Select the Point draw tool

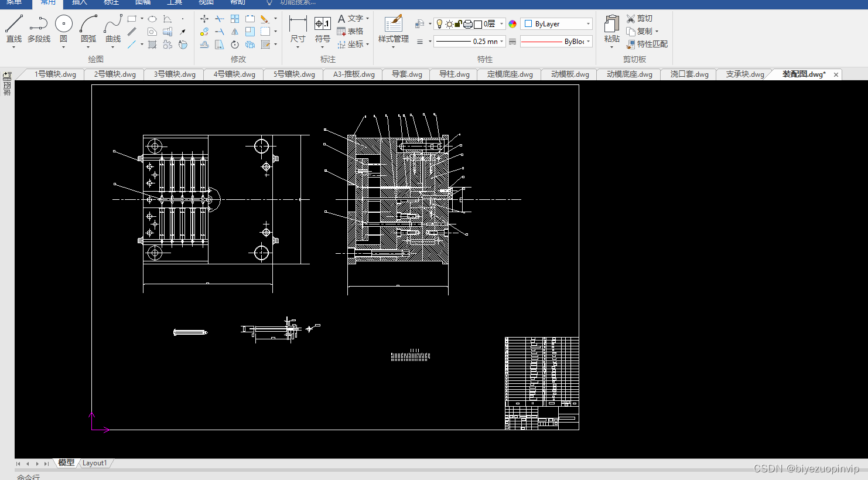coord(183,19)
